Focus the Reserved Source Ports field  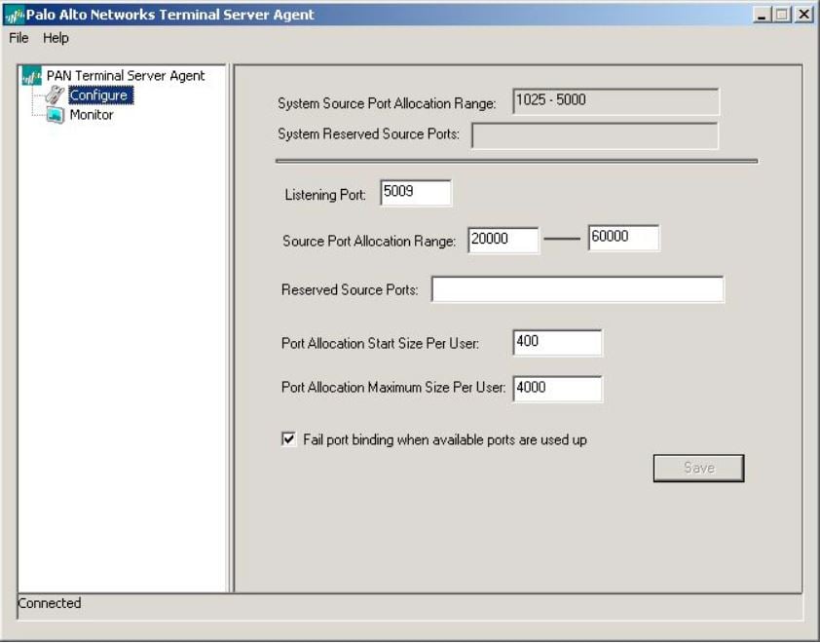click(578, 290)
